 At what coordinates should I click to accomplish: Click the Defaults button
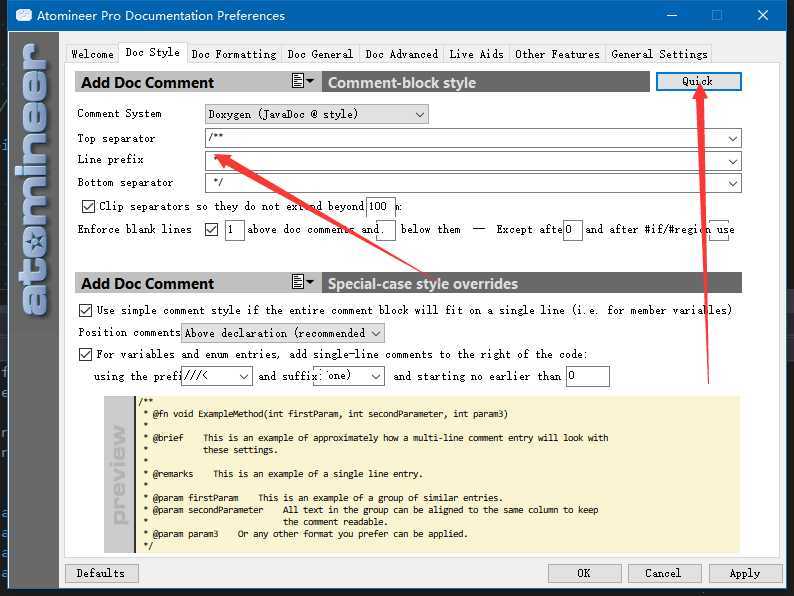101,573
